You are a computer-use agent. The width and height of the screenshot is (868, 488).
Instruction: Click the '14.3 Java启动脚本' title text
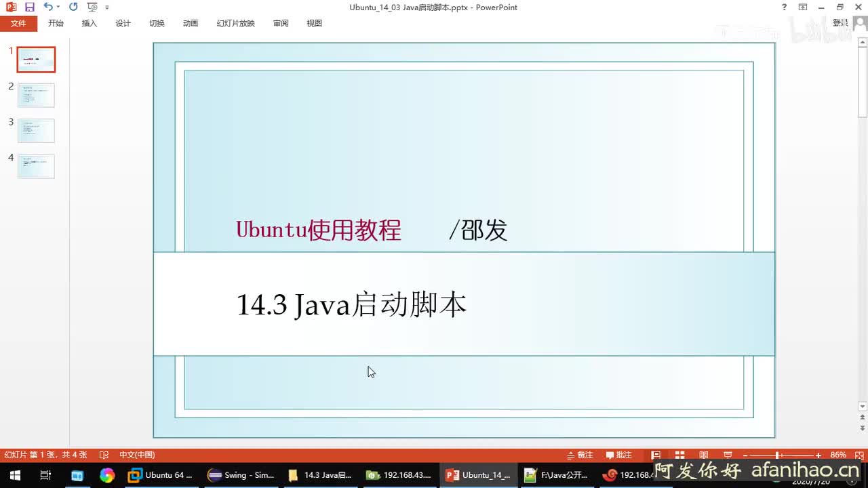tap(351, 305)
